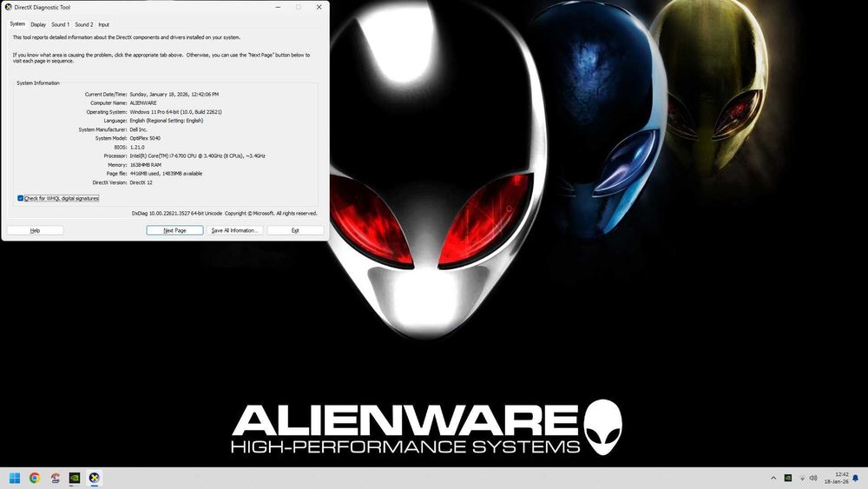Switch to the Display tab

pyautogui.click(x=38, y=24)
